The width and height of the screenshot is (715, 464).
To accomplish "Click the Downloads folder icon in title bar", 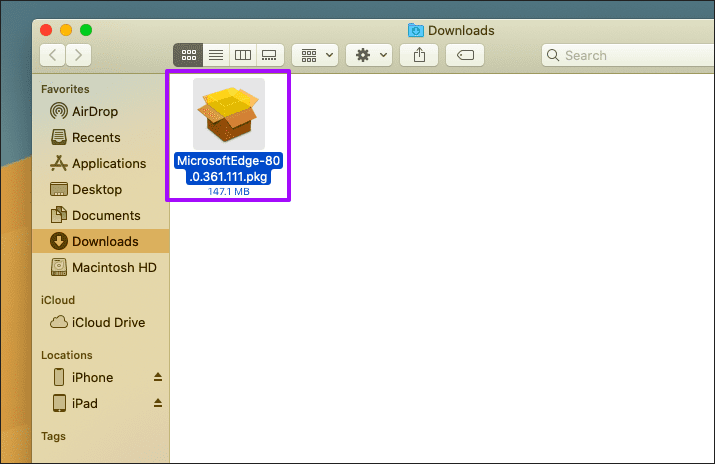I will pyautogui.click(x=415, y=30).
